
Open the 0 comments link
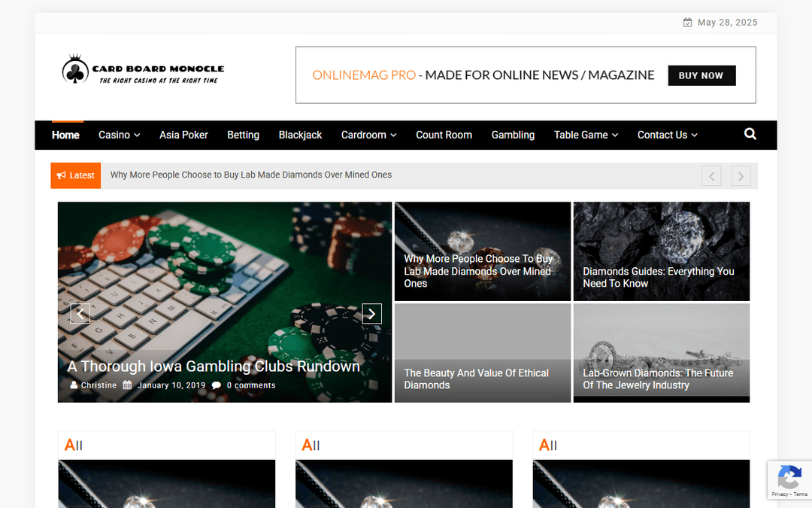(251, 385)
